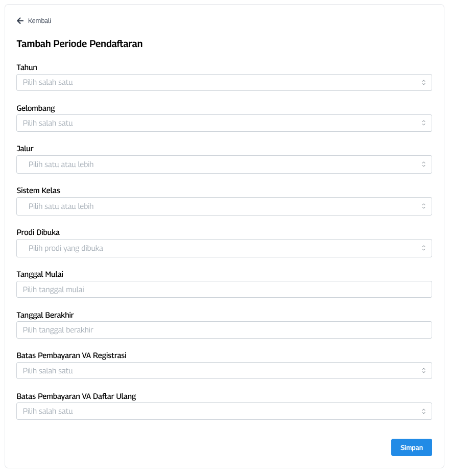Click chevron icon in Batas Pembayaran VA Daftar Ulang
Image resolution: width=450 pixels, height=476 pixels.
tap(423, 411)
